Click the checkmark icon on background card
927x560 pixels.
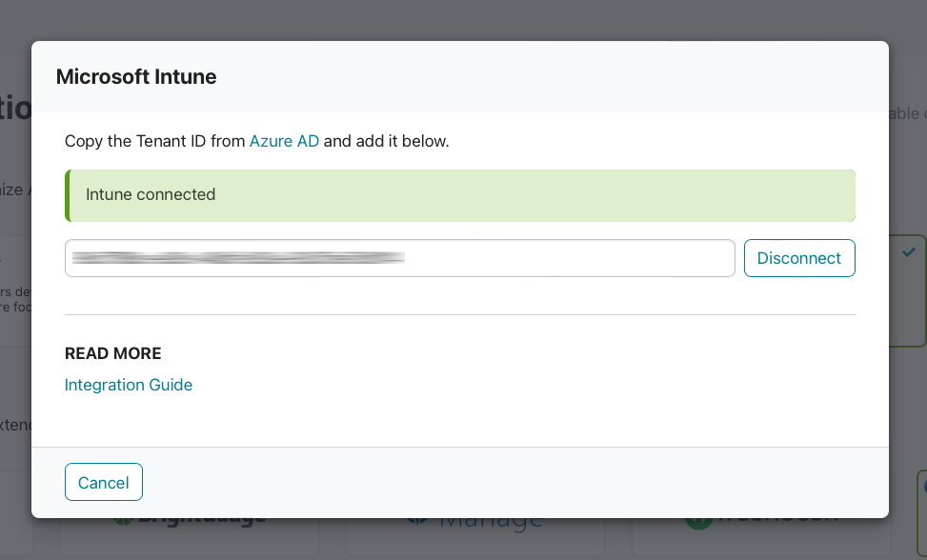point(909,252)
